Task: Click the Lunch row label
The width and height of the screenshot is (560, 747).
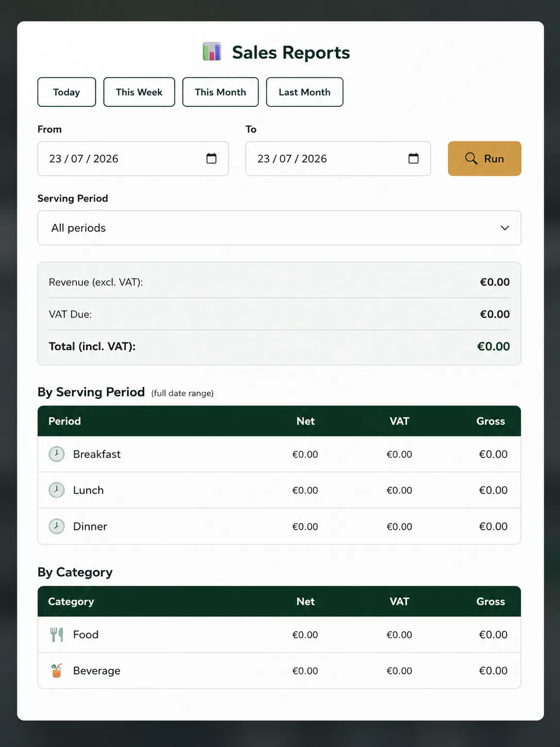Action: [88, 490]
